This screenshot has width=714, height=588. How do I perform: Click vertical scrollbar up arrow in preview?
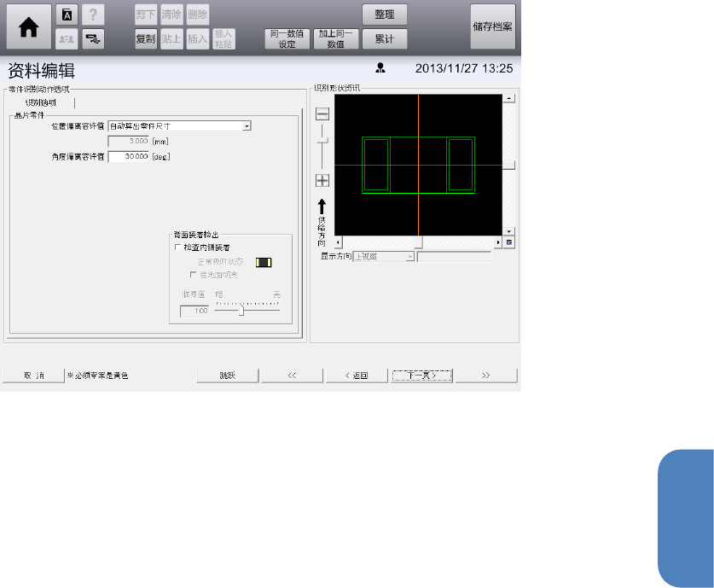[x=508, y=98]
